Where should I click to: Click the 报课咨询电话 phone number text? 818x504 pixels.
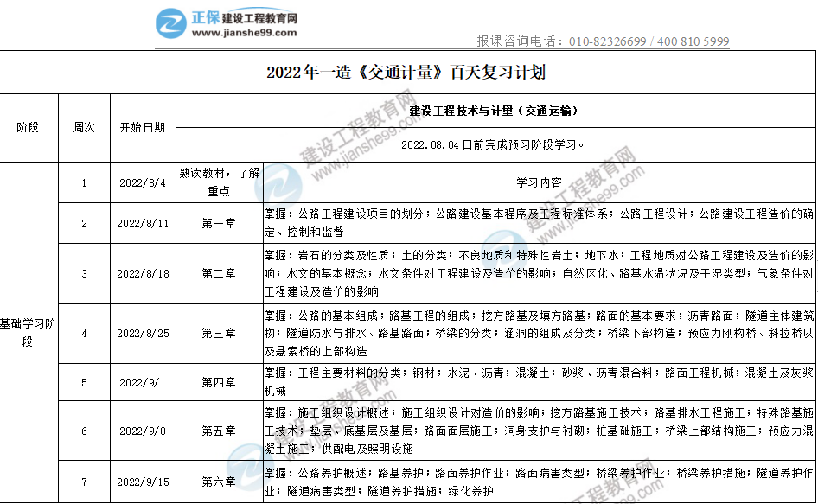click(603, 41)
